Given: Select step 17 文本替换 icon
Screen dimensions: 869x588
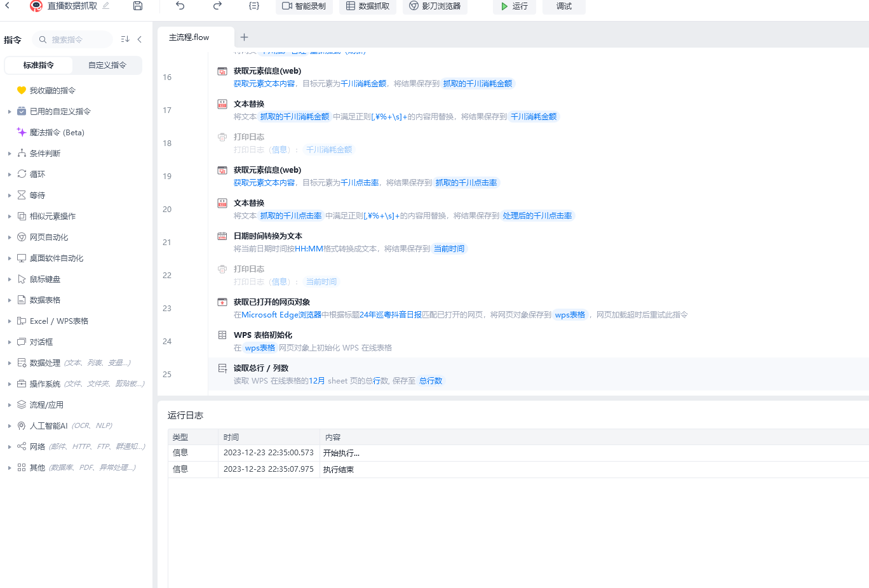Looking at the screenshot, I should tap(222, 104).
